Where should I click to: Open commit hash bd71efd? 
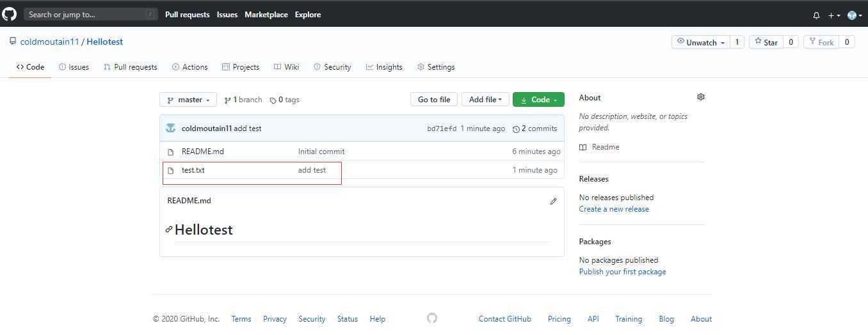[442, 129]
